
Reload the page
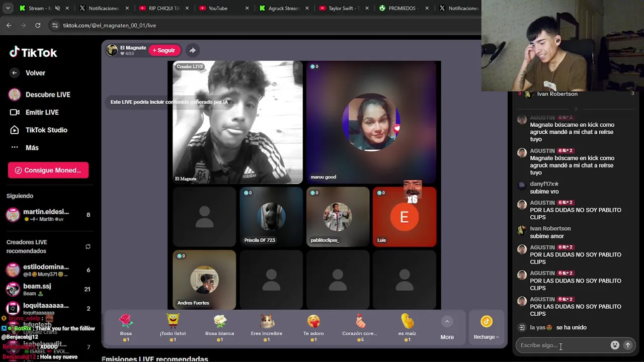(38, 25)
